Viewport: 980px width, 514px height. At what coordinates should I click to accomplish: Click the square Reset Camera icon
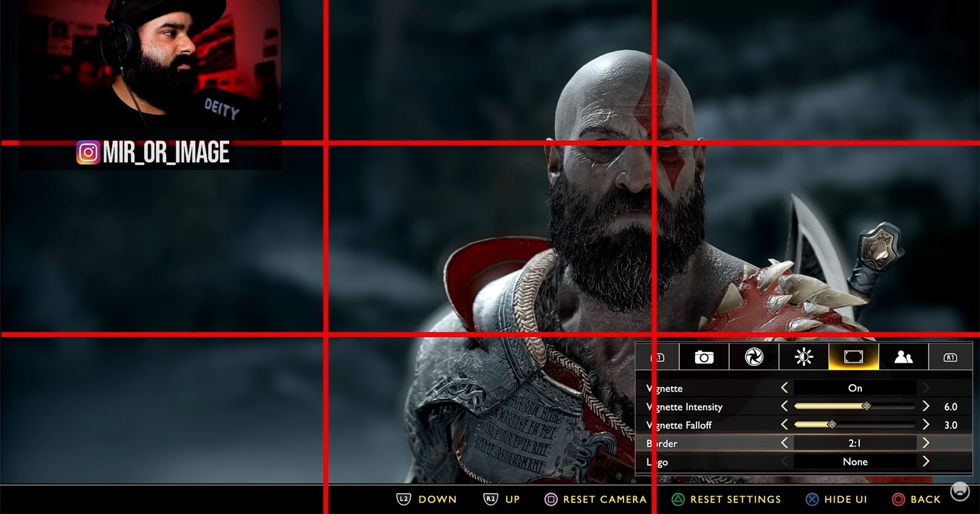[x=551, y=499]
